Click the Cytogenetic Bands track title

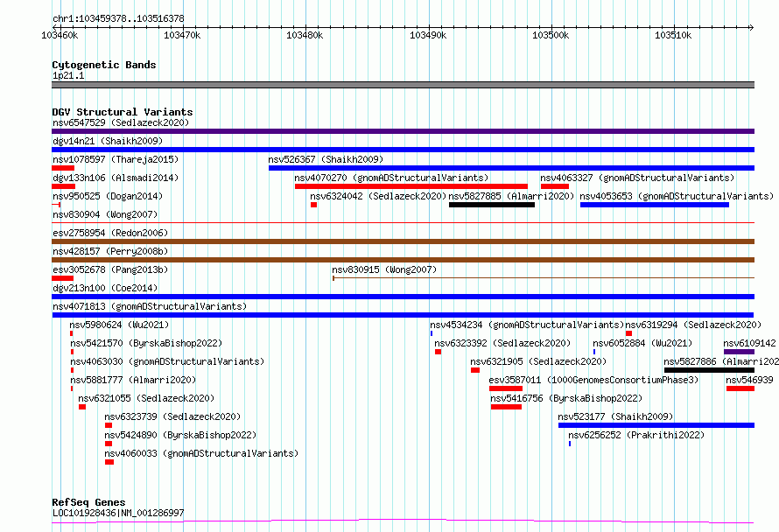click(x=104, y=65)
